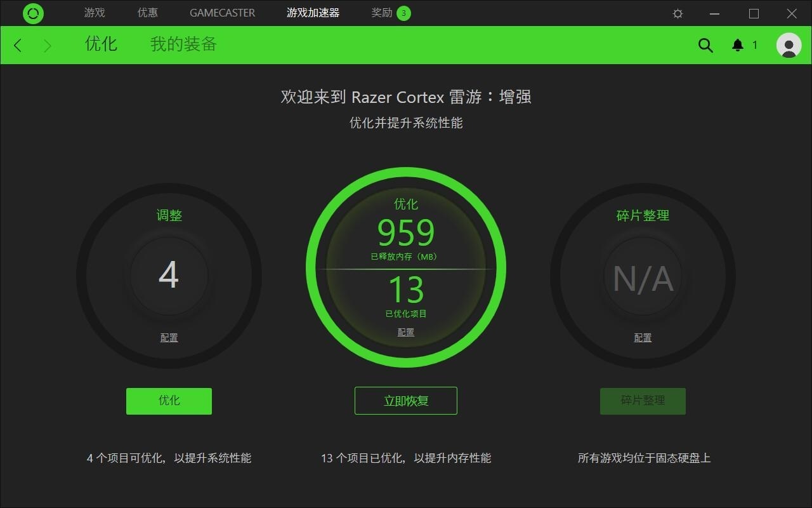Switch to the GAMECASTER tab

tap(223, 13)
